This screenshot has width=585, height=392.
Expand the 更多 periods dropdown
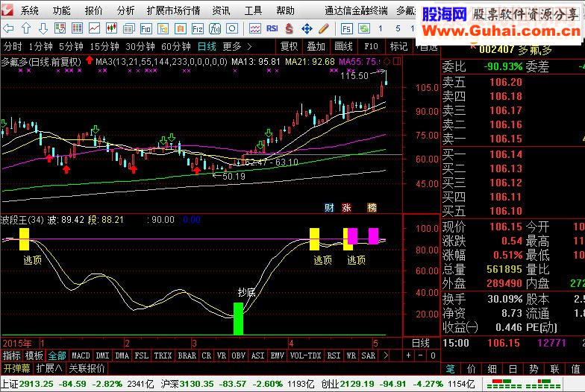click(x=237, y=46)
